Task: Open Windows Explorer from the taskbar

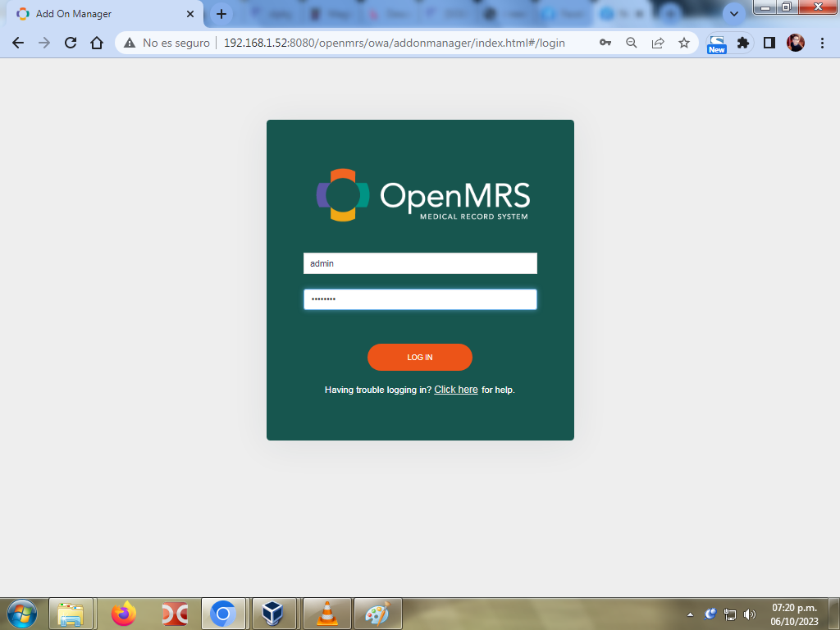Action: (x=71, y=614)
